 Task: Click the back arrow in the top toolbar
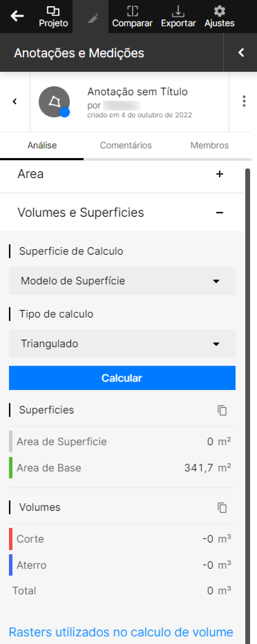click(16, 16)
